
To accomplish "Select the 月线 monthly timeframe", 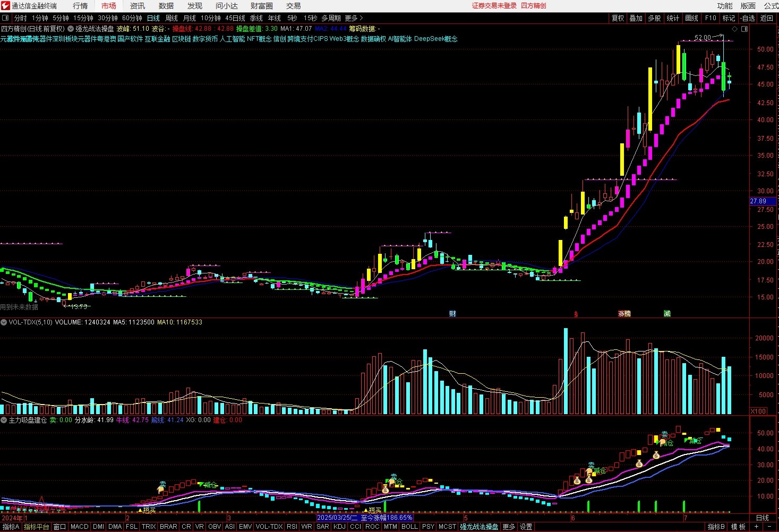I will (190, 18).
